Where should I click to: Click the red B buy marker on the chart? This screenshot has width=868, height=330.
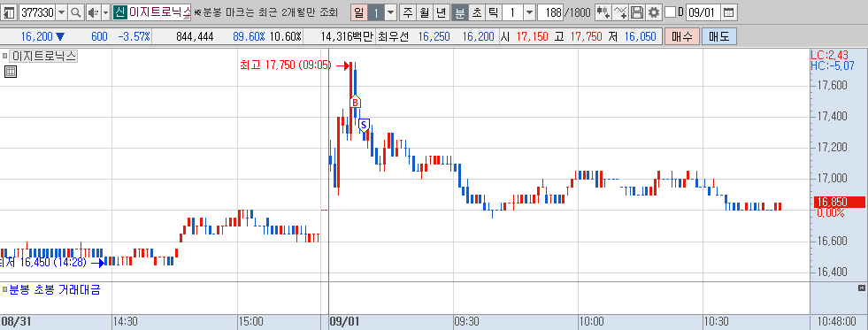pos(356,102)
